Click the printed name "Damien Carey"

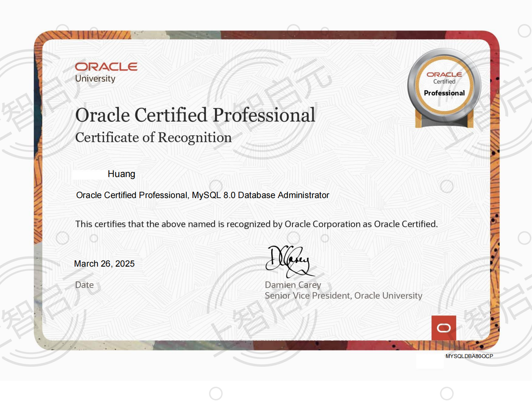pos(293,285)
